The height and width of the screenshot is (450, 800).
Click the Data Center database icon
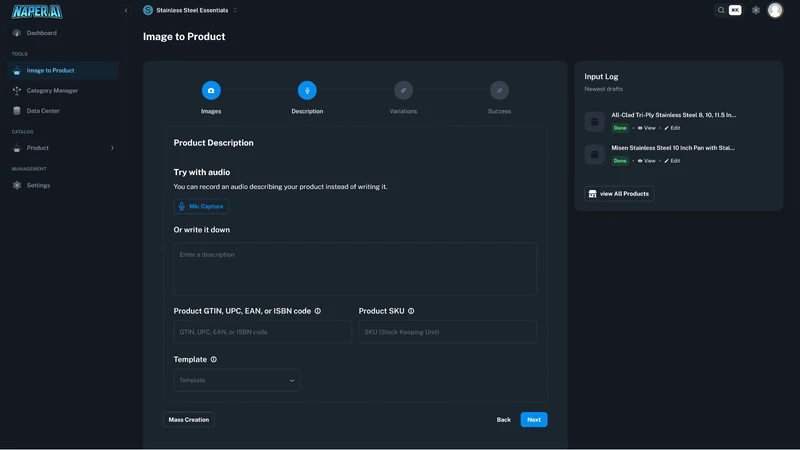click(x=17, y=111)
